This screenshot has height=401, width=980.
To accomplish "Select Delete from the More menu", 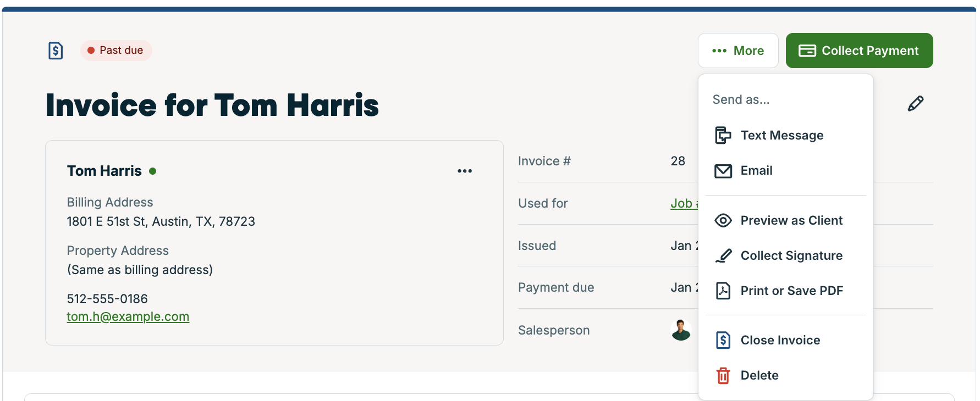I will [x=759, y=375].
